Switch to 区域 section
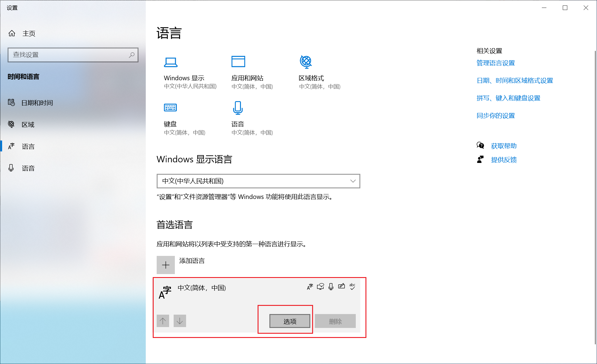 pos(28,124)
